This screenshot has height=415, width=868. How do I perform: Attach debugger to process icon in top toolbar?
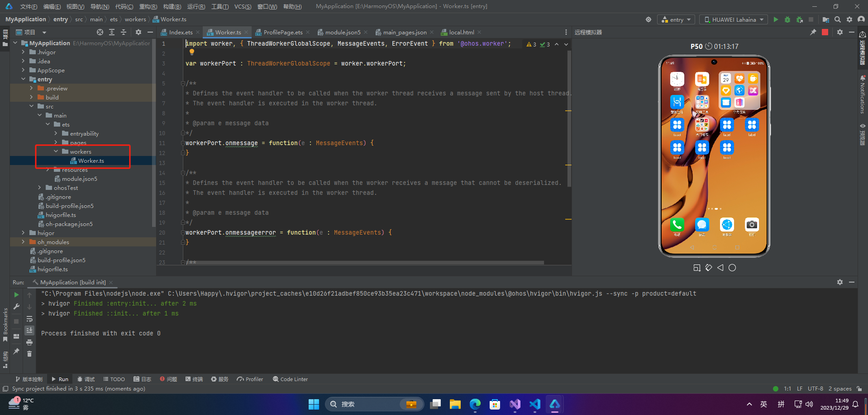[x=800, y=19]
